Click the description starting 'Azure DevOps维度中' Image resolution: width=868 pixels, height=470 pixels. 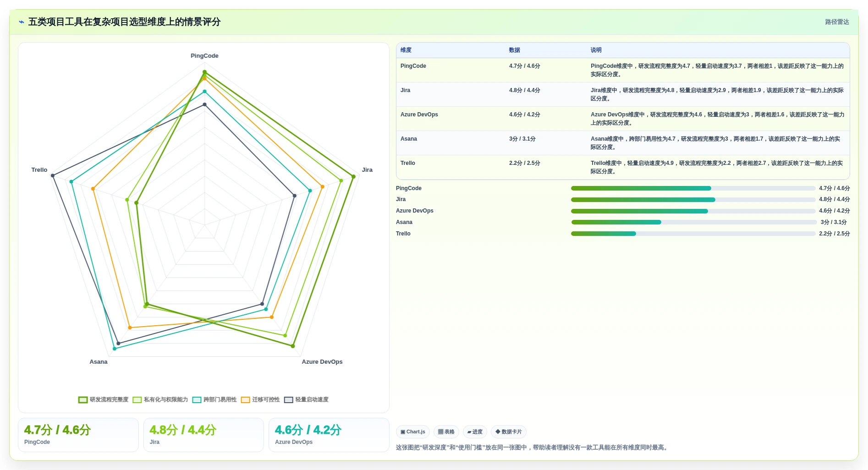pos(717,119)
